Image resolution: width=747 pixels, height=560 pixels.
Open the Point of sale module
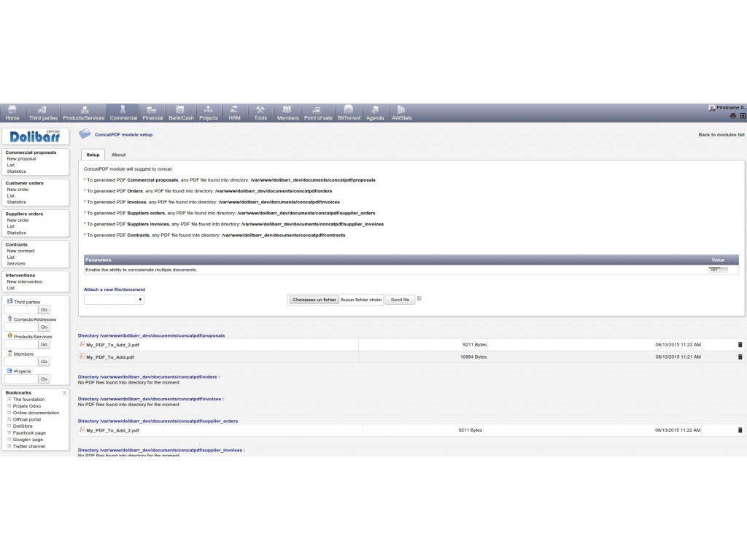318,113
